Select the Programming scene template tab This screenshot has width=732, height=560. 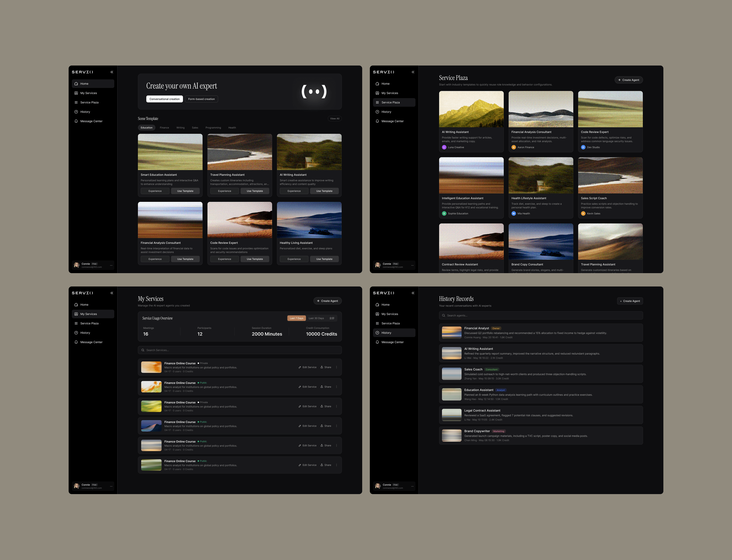[213, 128]
